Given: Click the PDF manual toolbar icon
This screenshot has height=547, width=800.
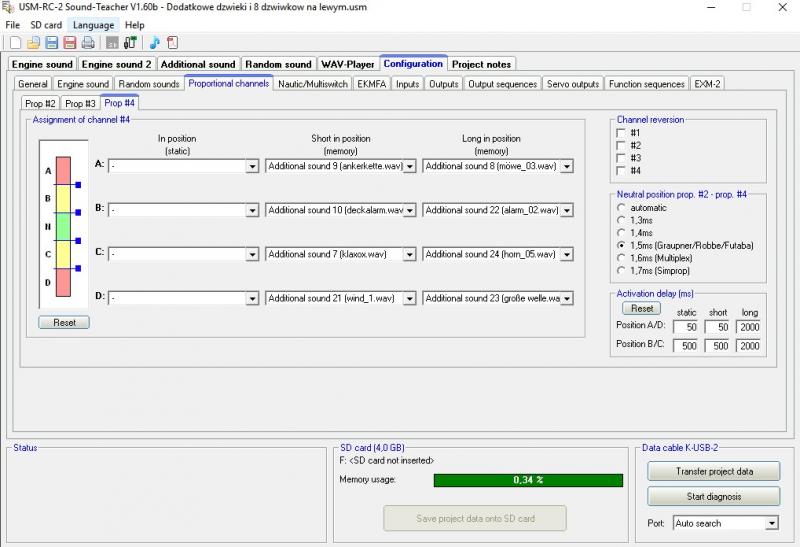Looking at the screenshot, I should point(173,42).
